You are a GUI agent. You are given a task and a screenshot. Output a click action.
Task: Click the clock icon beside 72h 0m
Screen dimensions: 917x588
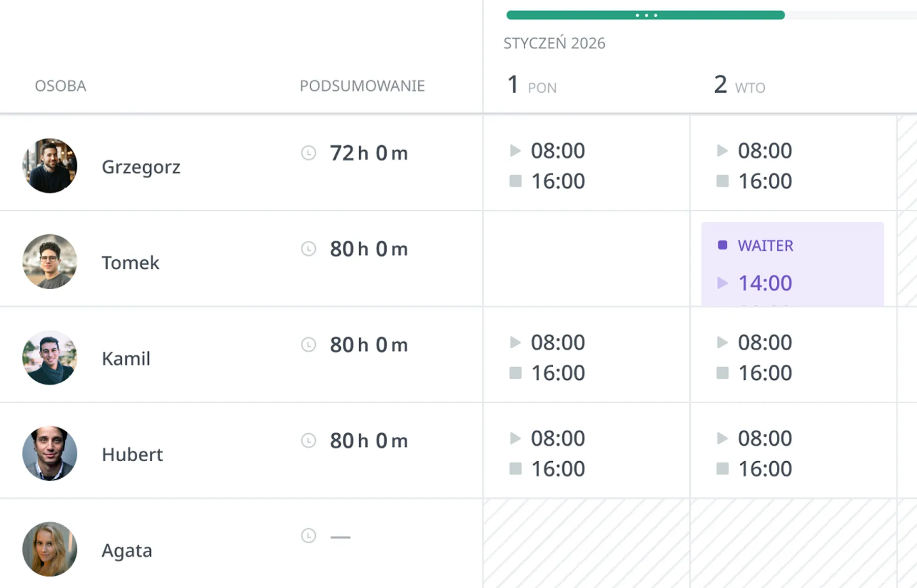[309, 153]
